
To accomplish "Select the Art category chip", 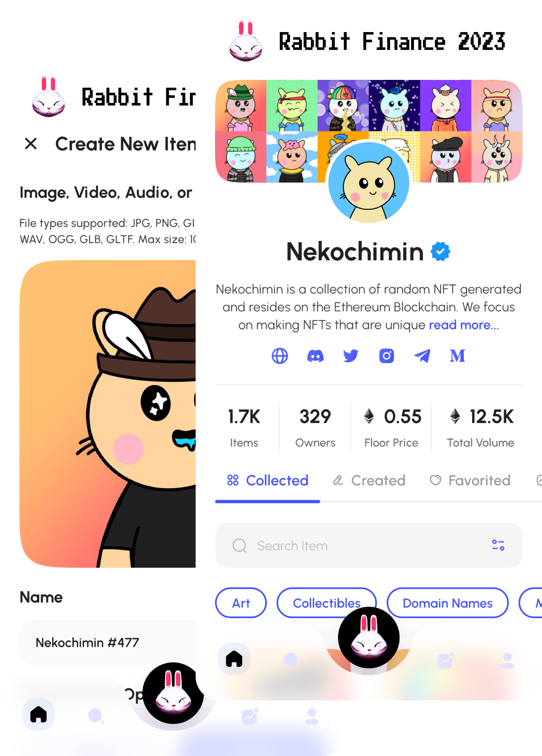I will [x=241, y=603].
